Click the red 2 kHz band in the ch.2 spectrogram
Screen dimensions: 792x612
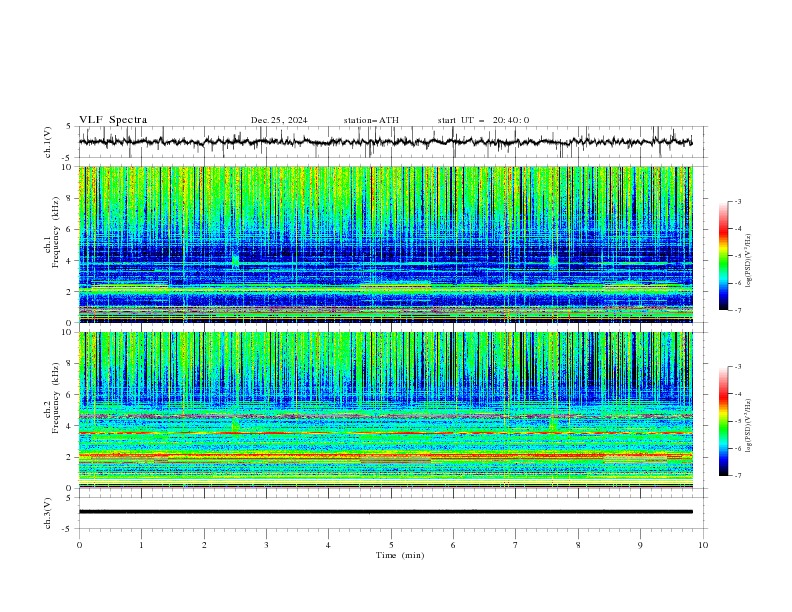pos(386,456)
